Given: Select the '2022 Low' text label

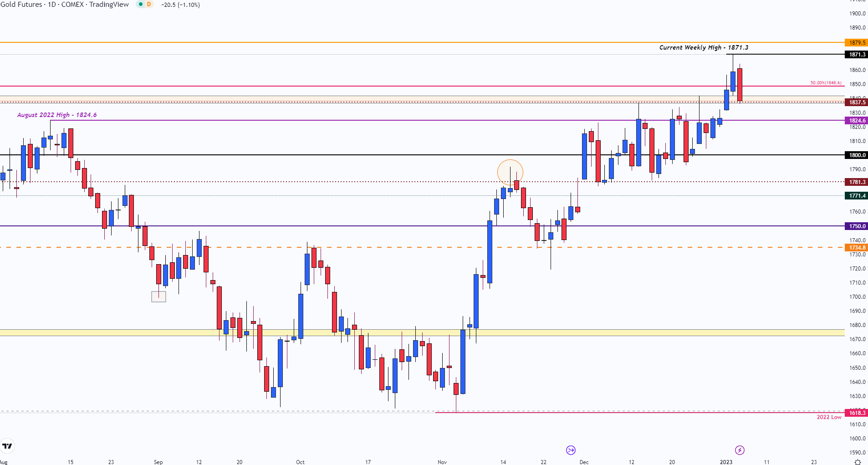Looking at the screenshot, I should click(829, 417).
